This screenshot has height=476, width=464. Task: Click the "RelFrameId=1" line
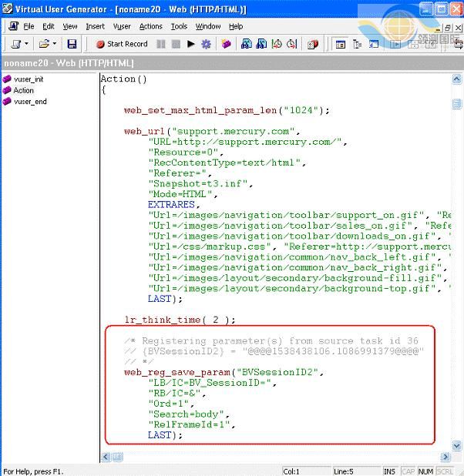(191, 424)
